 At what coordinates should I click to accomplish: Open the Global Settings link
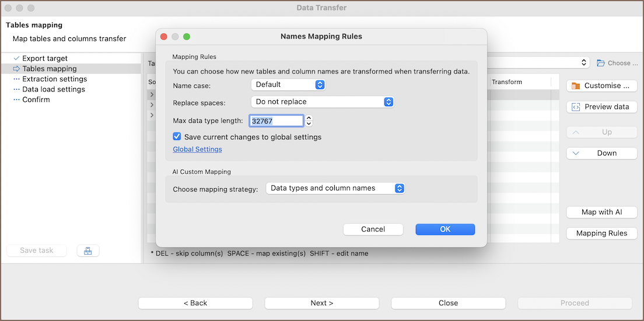point(197,149)
